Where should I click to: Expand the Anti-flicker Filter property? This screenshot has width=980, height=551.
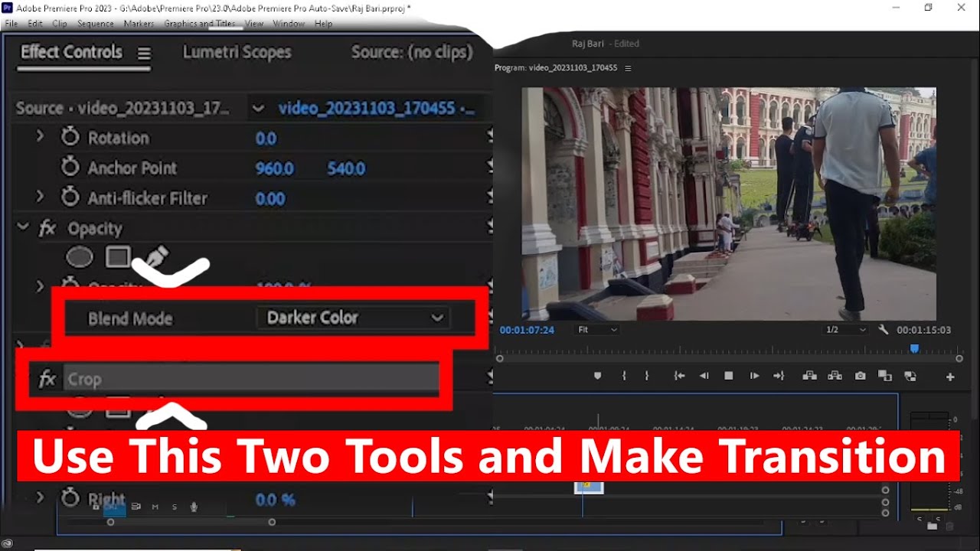pyautogui.click(x=40, y=197)
